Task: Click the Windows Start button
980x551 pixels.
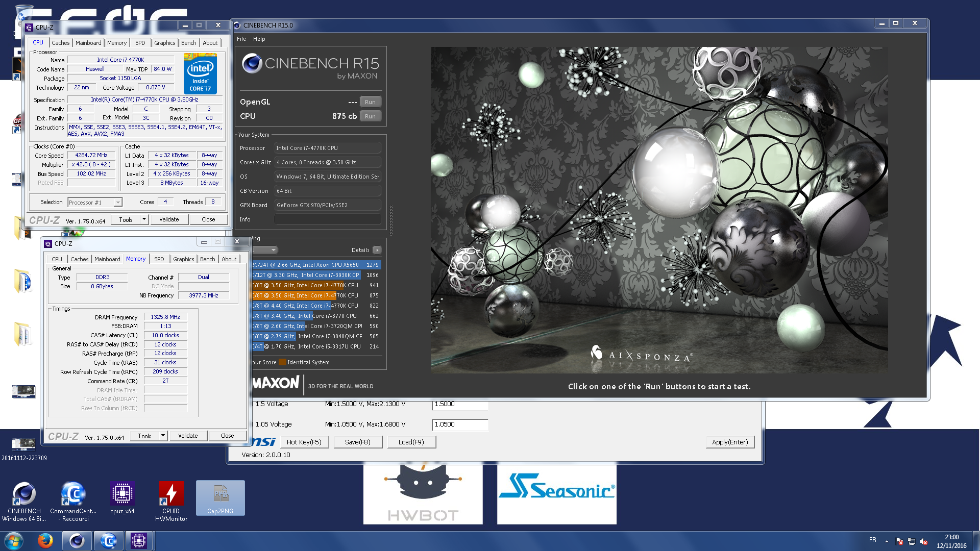Action: [13, 541]
